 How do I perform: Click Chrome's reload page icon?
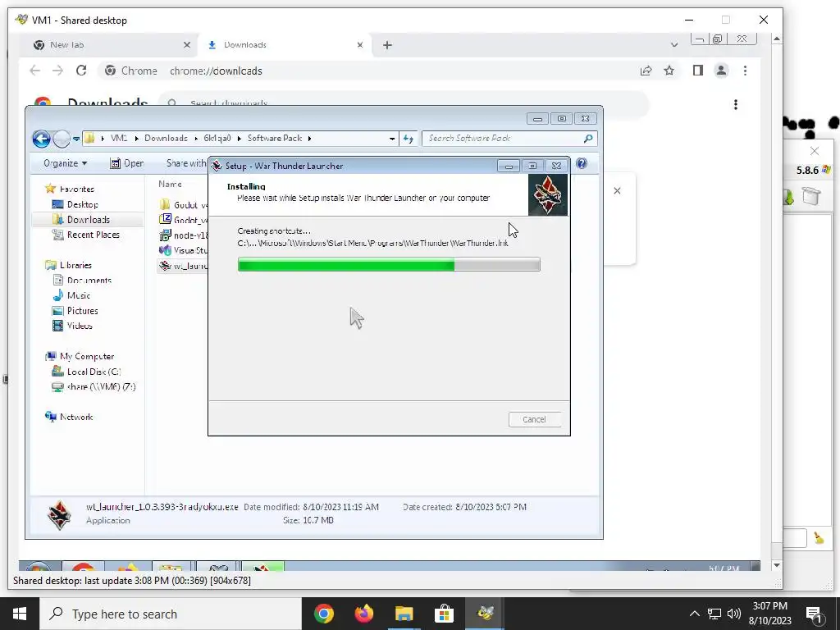(81, 71)
